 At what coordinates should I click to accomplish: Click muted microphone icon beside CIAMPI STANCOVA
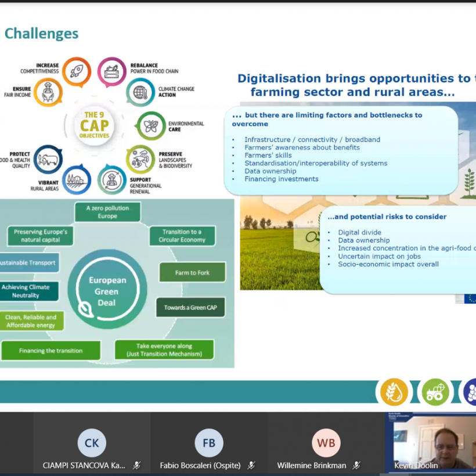137,465
